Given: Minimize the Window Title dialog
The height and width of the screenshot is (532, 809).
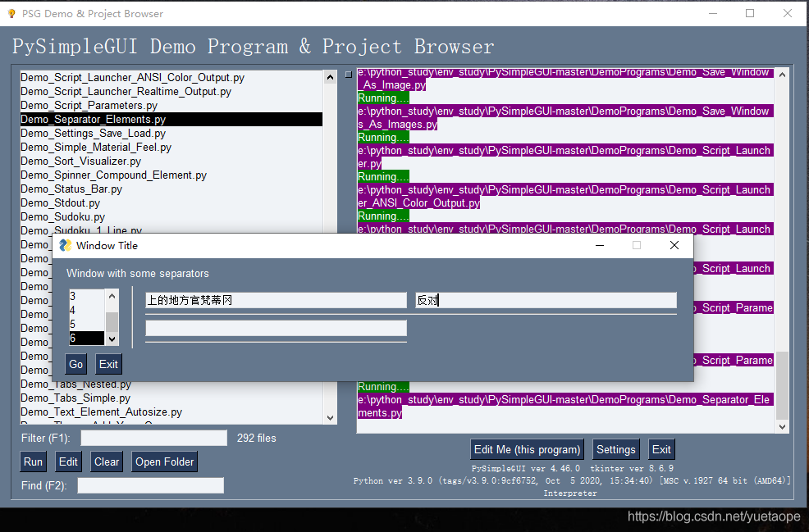Looking at the screenshot, I should point(600,245).
